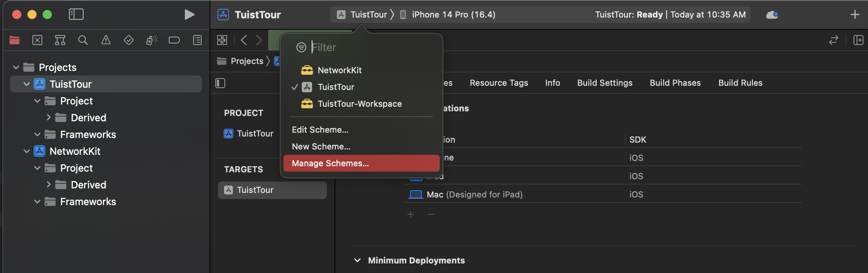
Task: Switch to the Info tab
Action: 553,83
